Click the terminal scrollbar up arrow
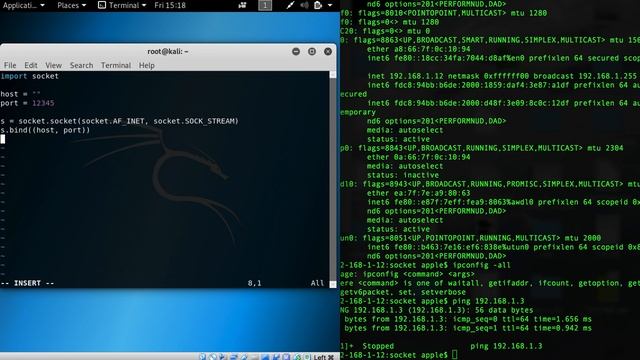Screen dimensions: 640x360 point(333,75)
